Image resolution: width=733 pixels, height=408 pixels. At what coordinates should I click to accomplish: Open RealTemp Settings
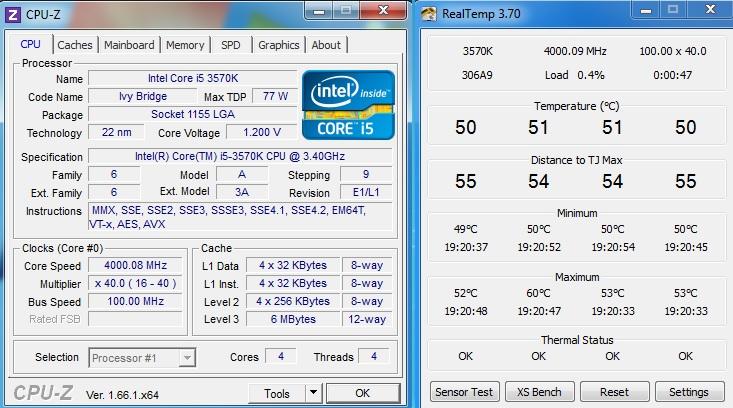pyautogui.click(x=689, y=392)
